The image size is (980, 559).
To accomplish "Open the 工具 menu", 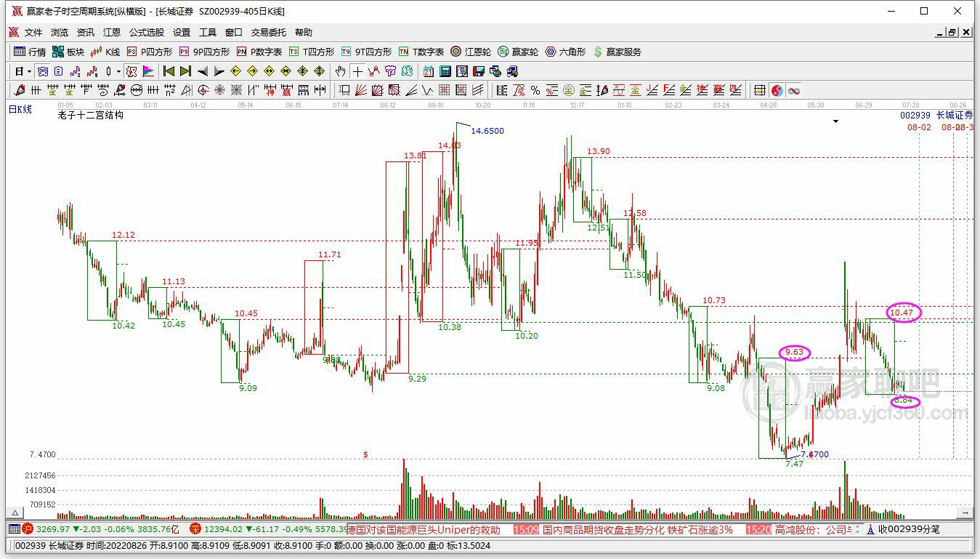I will 208,33.
